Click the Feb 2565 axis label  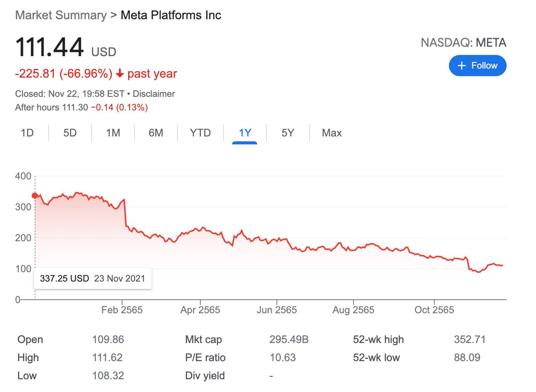tap(122, 310)
